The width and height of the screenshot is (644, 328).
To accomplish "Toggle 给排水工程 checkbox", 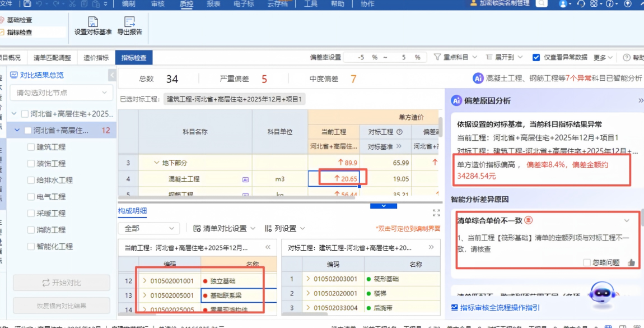I will 31,180.
